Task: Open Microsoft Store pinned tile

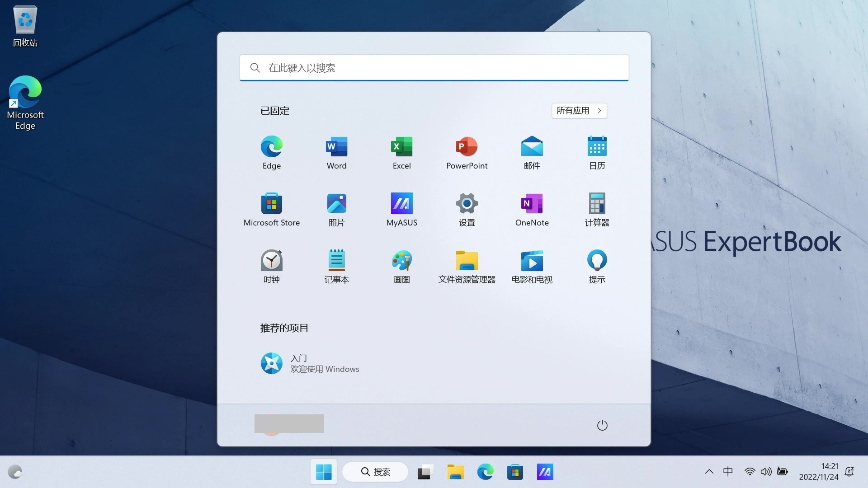Action: coord(272,210)
